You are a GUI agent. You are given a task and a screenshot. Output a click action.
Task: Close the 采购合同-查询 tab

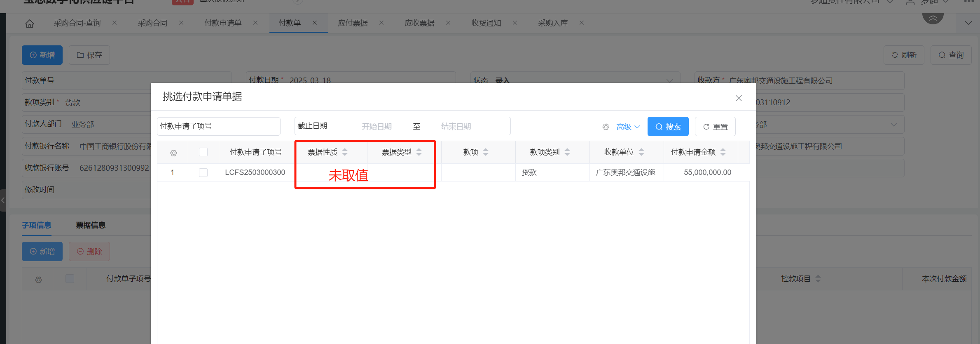[115, 23]
